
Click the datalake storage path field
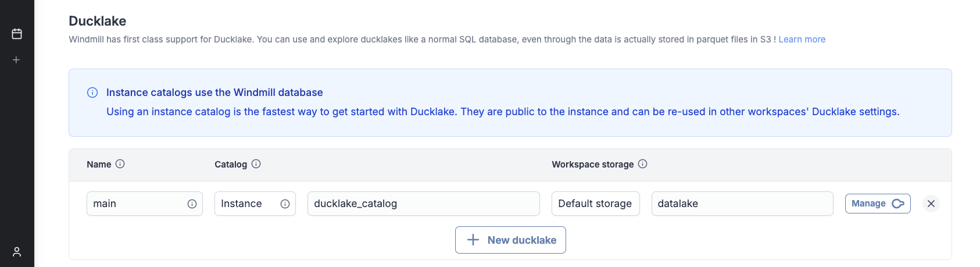tap(742, 204)
